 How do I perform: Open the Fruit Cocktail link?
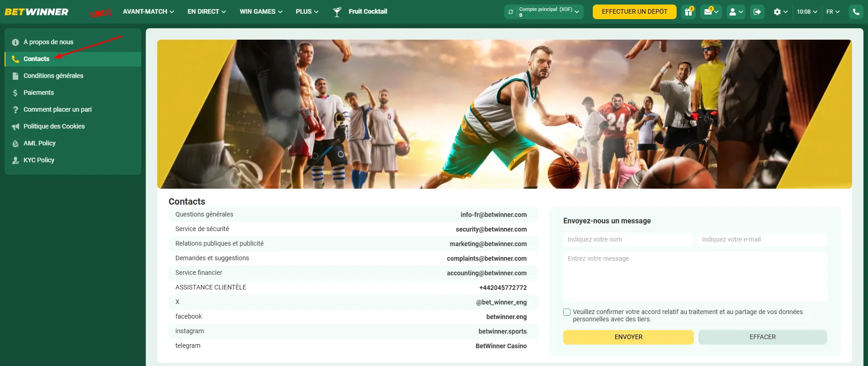point(368,11)
